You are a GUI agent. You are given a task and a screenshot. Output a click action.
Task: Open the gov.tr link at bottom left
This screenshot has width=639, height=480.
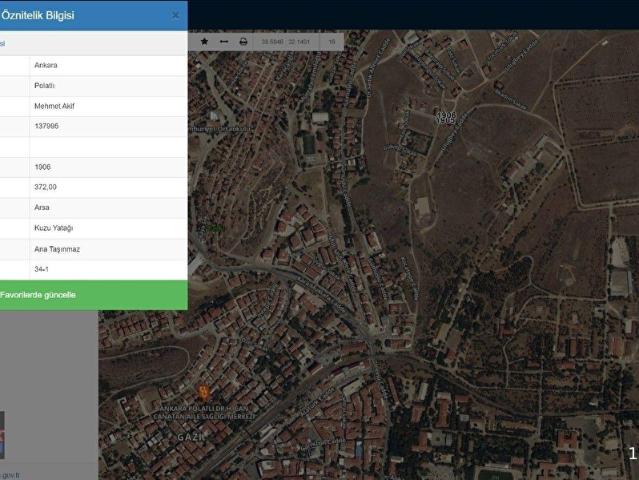click(10, 475)
